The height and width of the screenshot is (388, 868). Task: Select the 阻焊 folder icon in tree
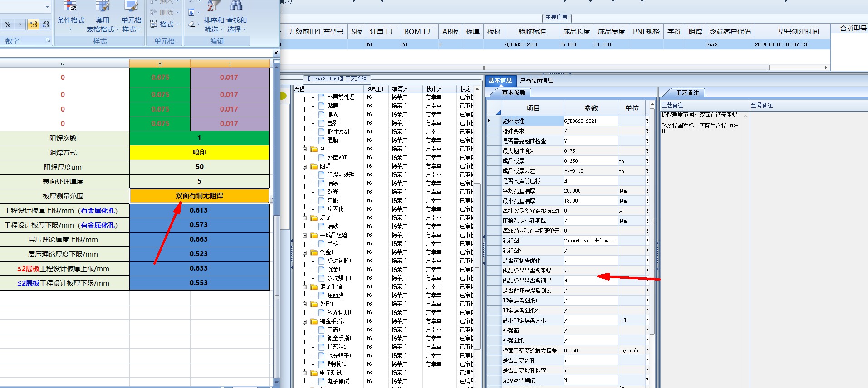tap(314, 166)
